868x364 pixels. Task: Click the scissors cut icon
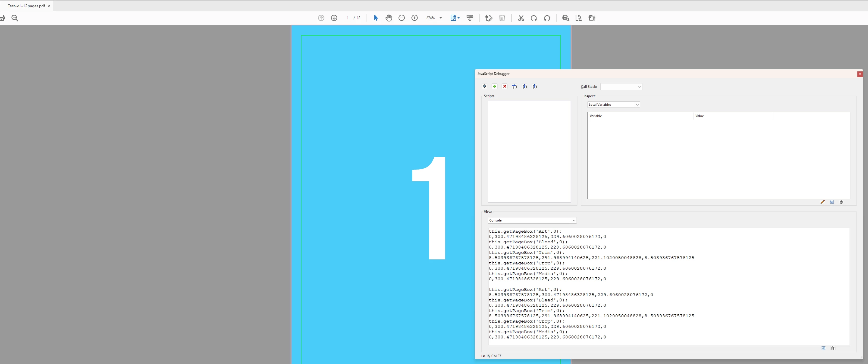click(x=521, y=18)
